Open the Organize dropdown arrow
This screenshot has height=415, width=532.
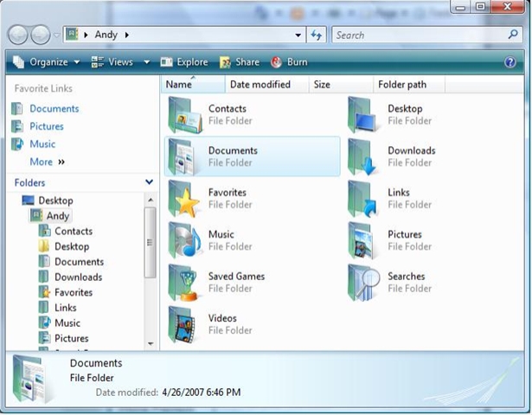[x=77, y=62]
